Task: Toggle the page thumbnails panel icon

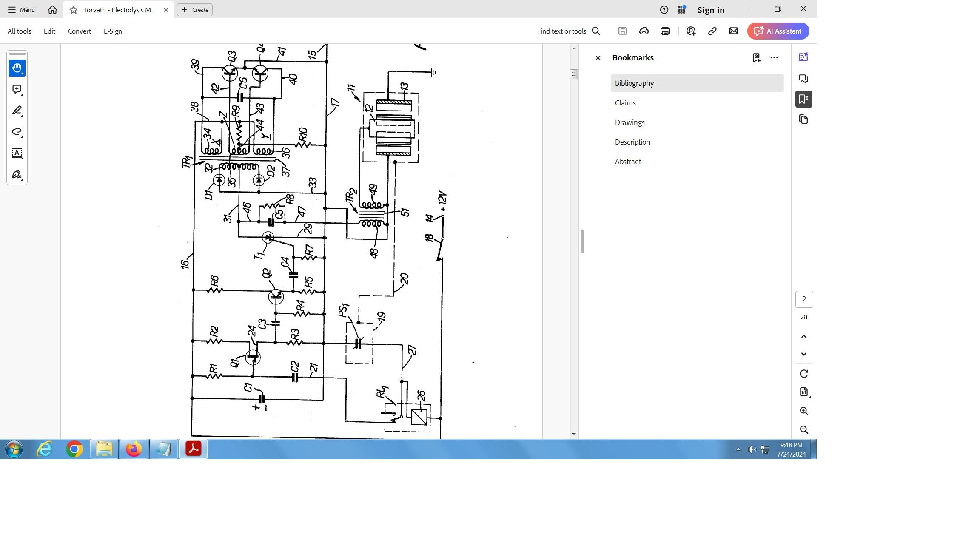Action: pyautogui.click(x=803, y=119)
